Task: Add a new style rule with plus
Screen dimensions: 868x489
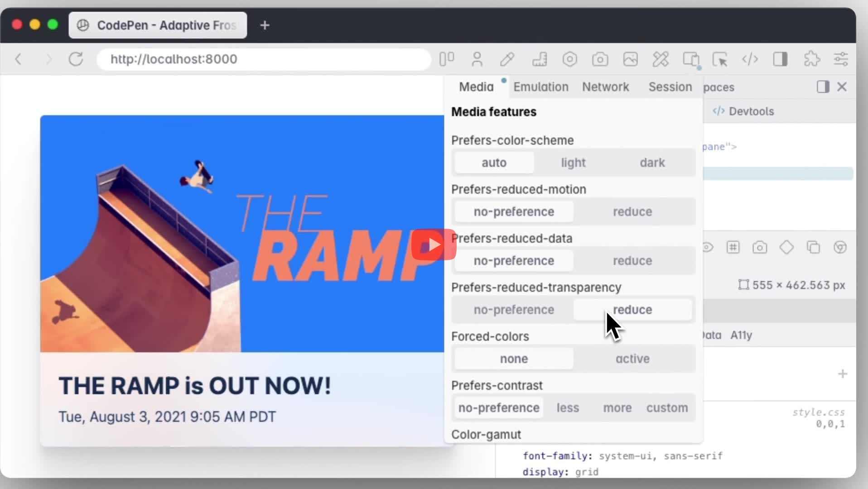Action: coord(843,374)
